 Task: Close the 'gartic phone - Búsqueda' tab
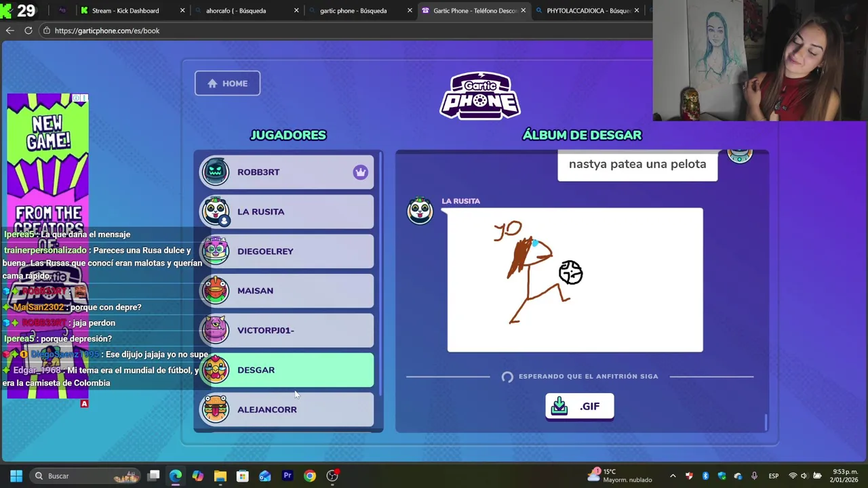click(410, 11)
